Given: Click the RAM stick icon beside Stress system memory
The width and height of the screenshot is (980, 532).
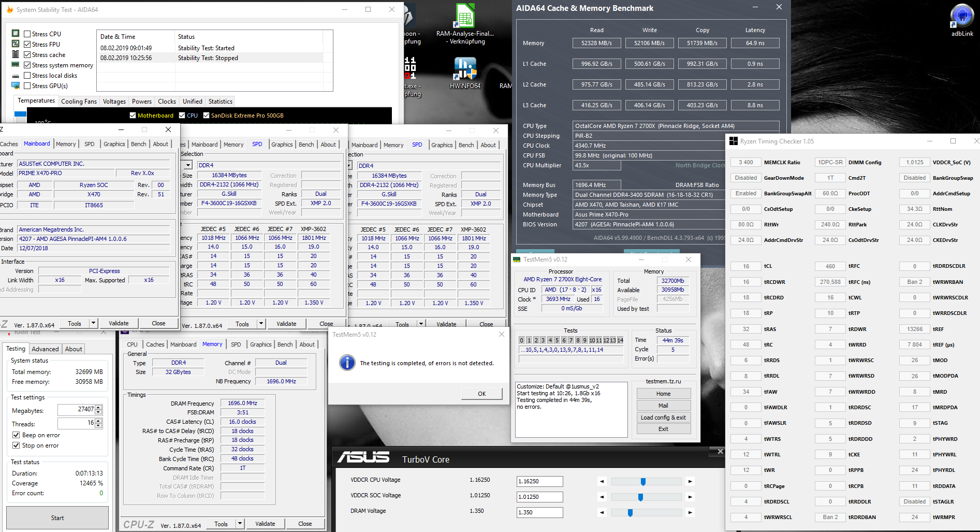Looking at the screenshot, I should click(16, 65).
